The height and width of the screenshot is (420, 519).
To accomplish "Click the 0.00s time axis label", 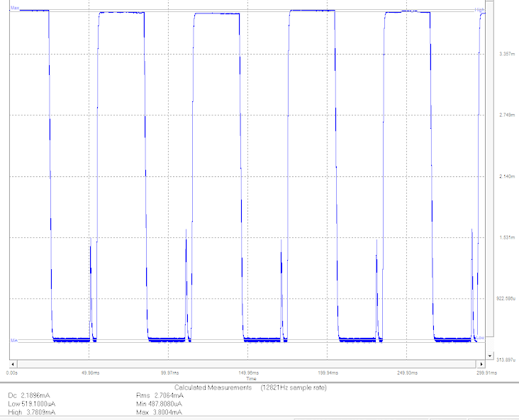I will click(12, 373).
